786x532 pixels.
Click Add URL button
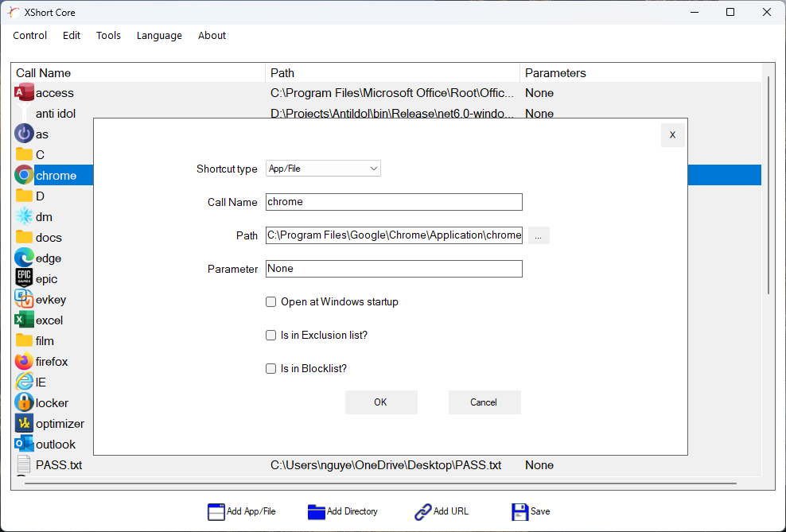(x=442, y=511)
